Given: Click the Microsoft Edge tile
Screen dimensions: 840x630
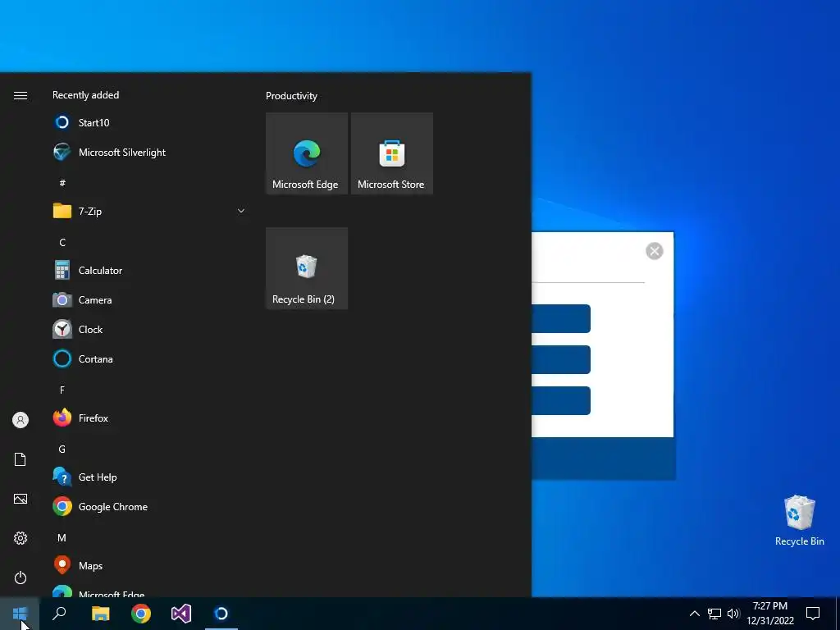Looking at the screenshot, I should pos(307,153).
